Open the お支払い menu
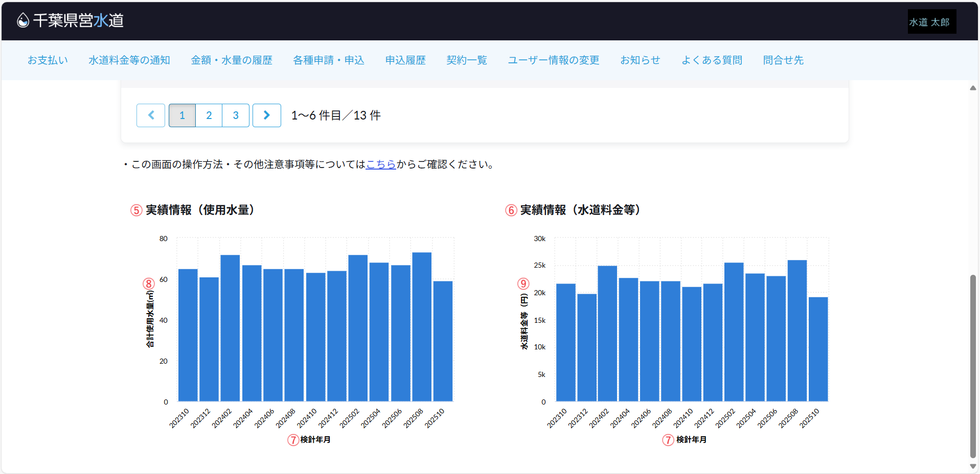Image resolution: width=980 pixels, height=474 pixels. tap(48, 60)
